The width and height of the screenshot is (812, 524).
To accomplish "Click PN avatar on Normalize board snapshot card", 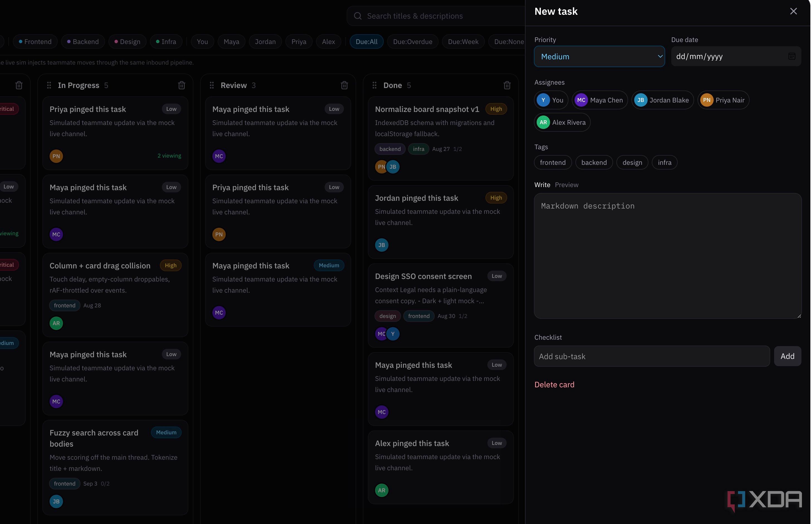I will (x=380, y=167).
